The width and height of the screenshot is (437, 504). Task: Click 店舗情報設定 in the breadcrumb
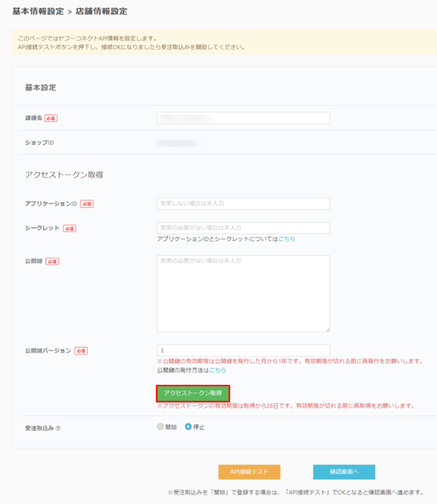(x=101, y=11)
